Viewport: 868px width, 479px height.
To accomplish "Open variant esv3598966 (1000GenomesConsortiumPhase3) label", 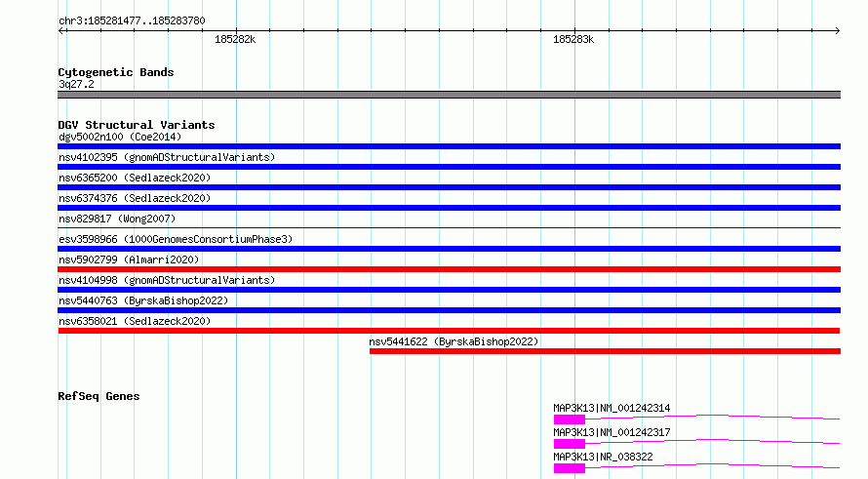I will click(x=176, y=239).
